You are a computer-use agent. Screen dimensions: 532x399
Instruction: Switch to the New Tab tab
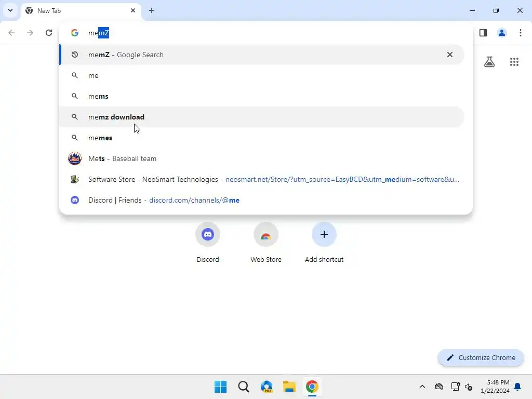[x=82, y=11]
